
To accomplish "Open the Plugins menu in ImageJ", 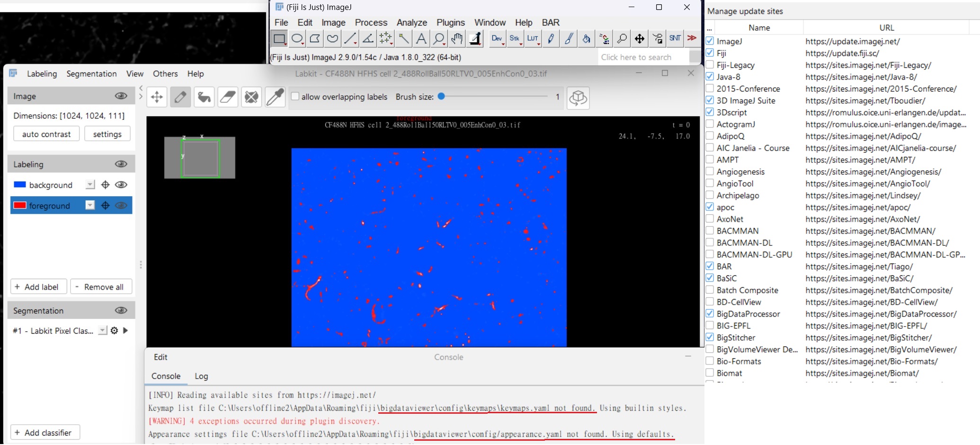I will pyautogui.click(x=450, y=22).
